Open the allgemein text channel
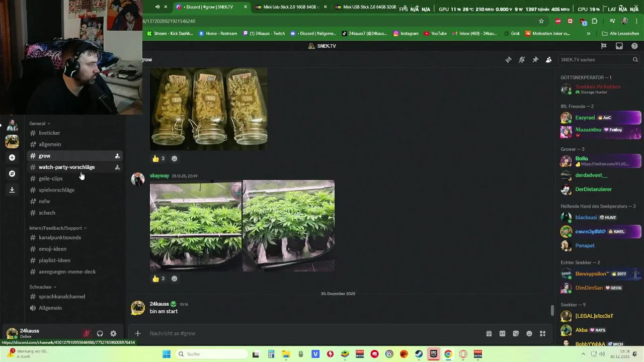Screen dimensions: 644x362 click(x=74, y=144)
